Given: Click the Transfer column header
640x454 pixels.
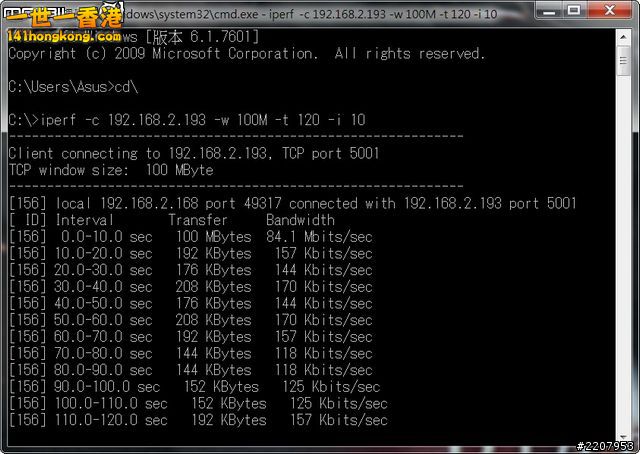Looking at the screenshot, I should click(197, 220).
